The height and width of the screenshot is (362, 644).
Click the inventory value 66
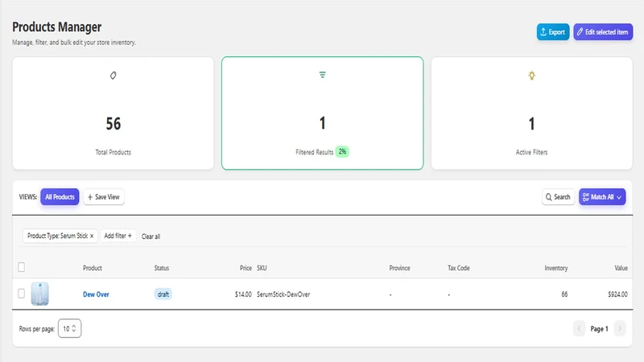(564, 294)
